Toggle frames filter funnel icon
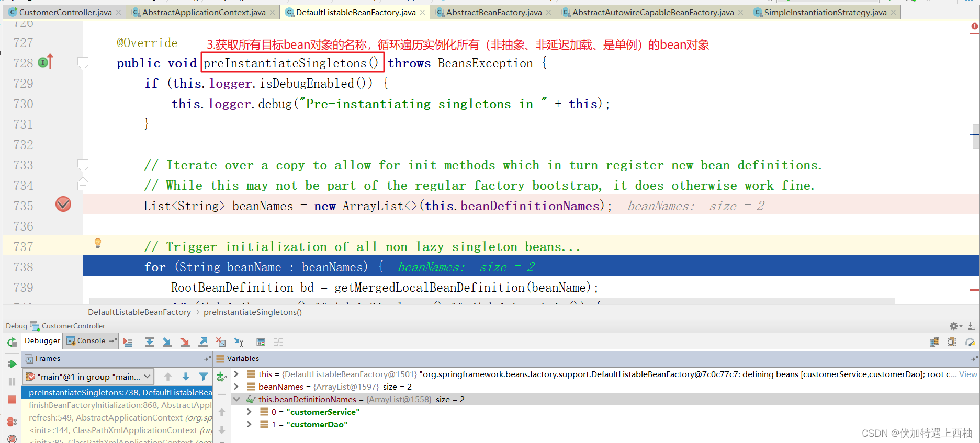 204,377
